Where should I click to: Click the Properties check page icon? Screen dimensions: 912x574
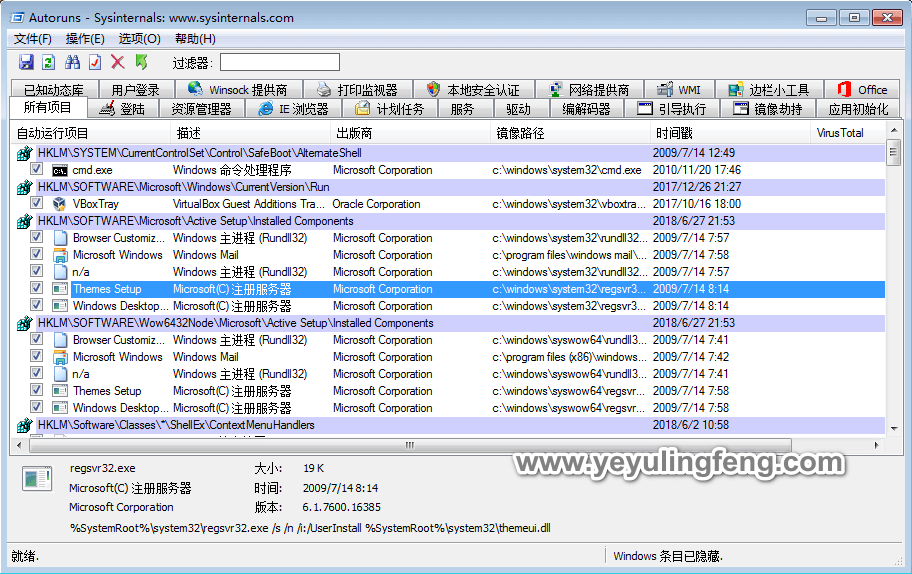[95, 62]
